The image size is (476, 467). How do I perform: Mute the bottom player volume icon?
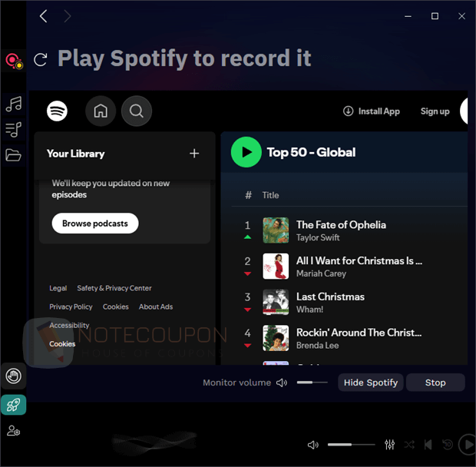pyautogui.click(x=313, y=445)
